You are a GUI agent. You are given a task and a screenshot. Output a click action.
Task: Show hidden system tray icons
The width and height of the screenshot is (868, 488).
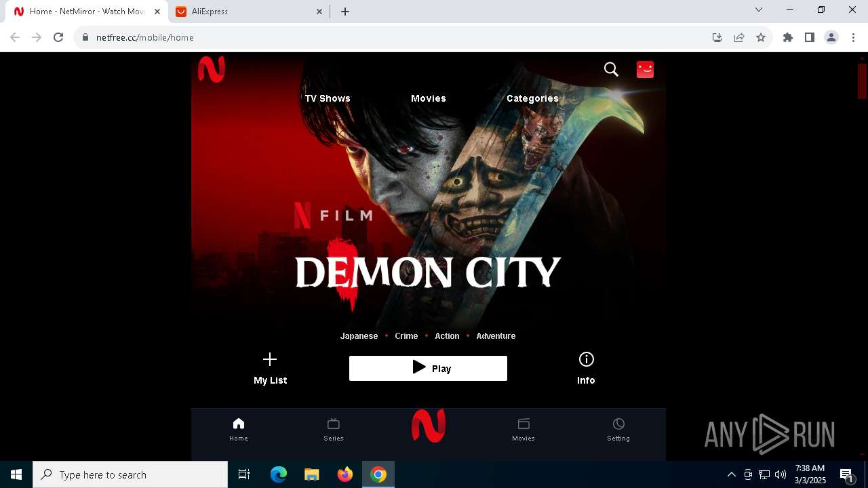click(x=731, y=474)
